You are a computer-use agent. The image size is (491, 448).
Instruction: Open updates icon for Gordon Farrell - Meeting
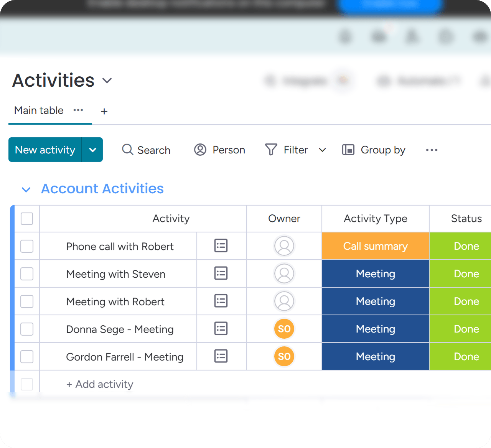pos(221,356)
